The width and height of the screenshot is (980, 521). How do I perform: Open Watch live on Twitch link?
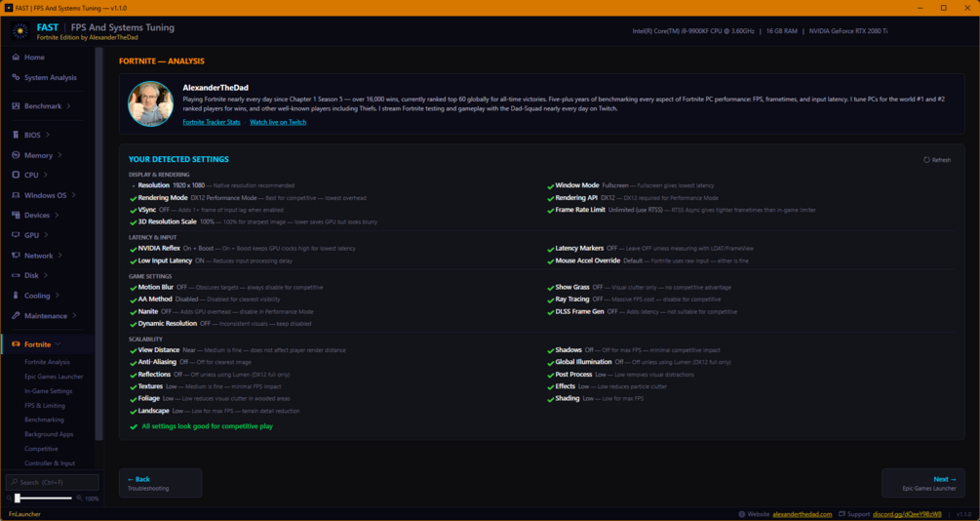(278, 123)
